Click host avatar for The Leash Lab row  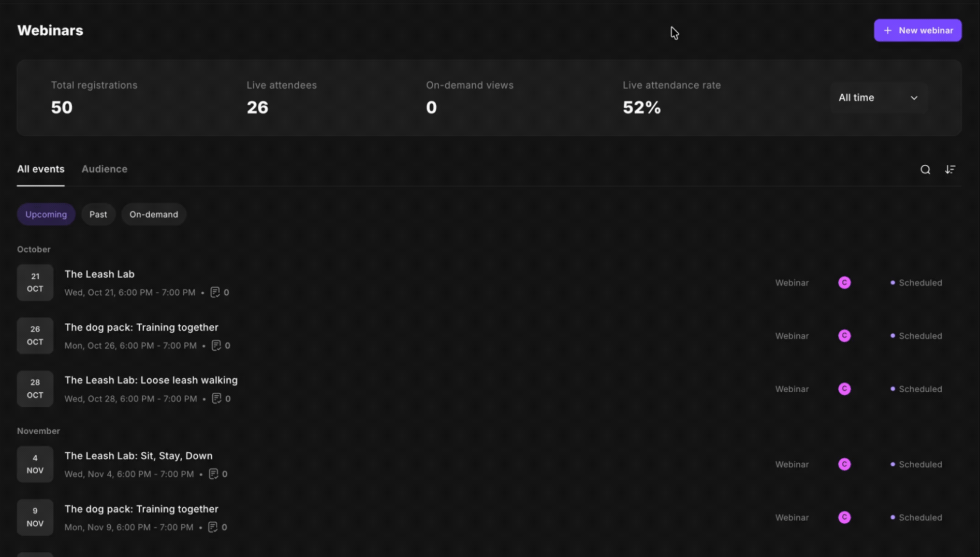tap(844, 282)
